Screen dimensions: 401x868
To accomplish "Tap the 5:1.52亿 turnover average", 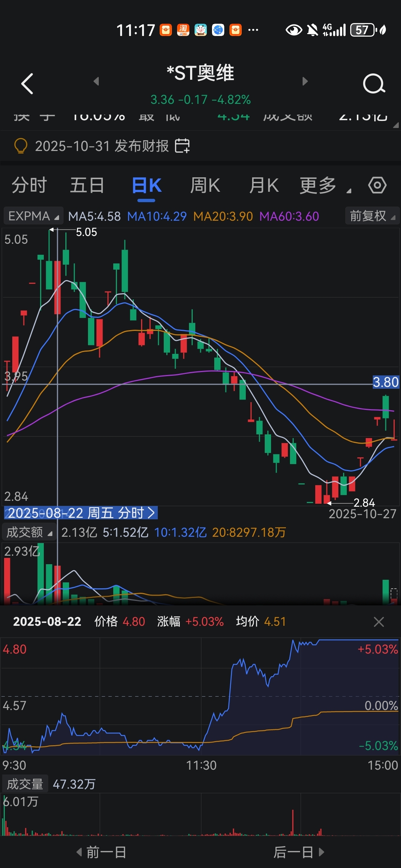I will coord(125,533).
